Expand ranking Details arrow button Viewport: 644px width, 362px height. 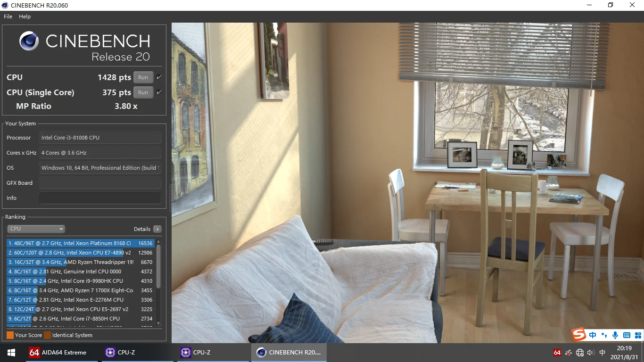click(x=157, y=229)
